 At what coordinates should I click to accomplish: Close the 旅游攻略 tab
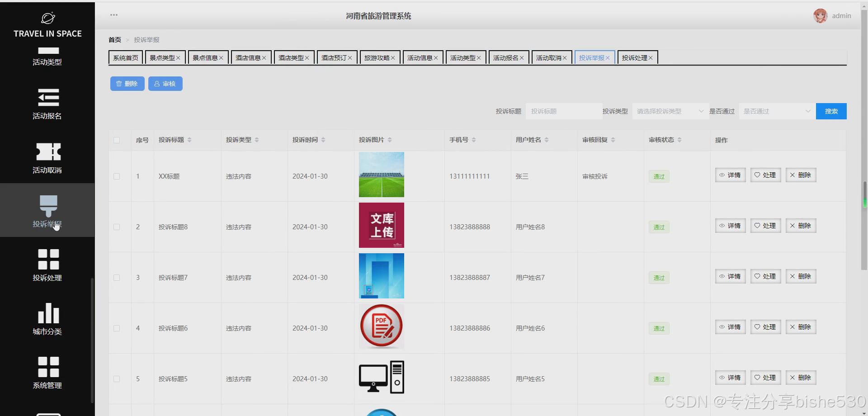tap(393, 58)
